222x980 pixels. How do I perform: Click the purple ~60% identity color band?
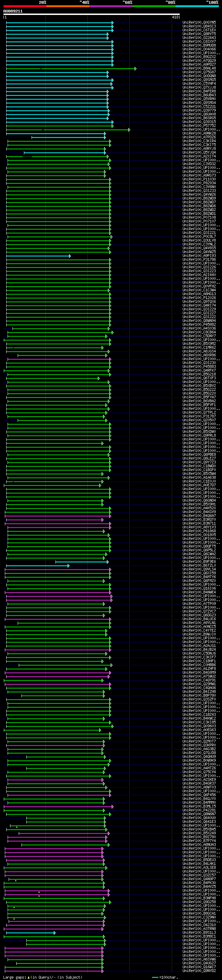pos(111,7)
